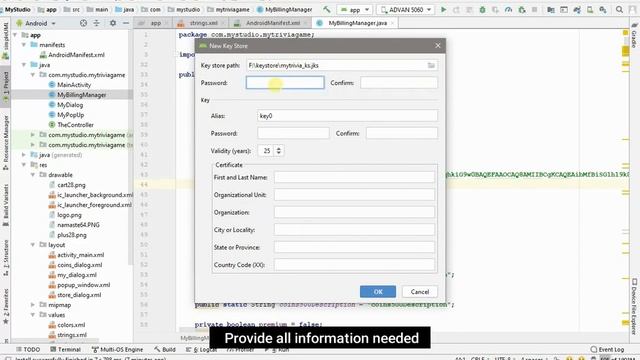Open the app run configuration dropdown
Viewport: 640px width, 360px height.
[x=355, y=9]
